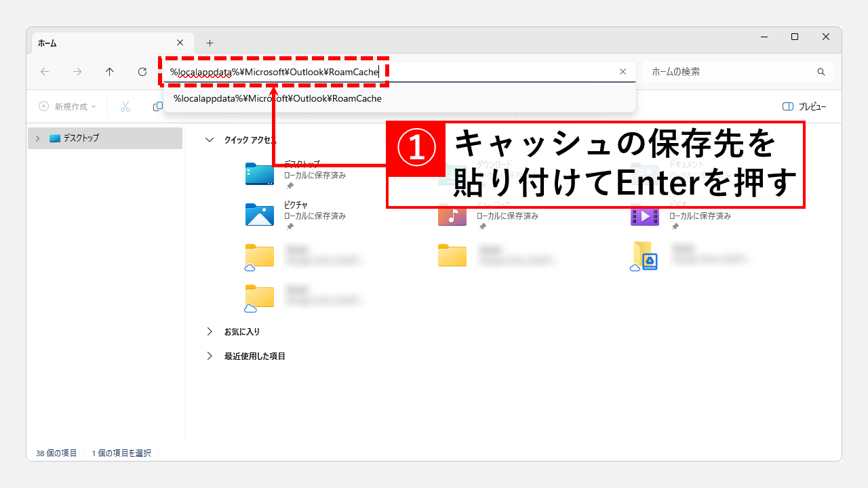Go forward with the right arrow button

click(77, 72)
